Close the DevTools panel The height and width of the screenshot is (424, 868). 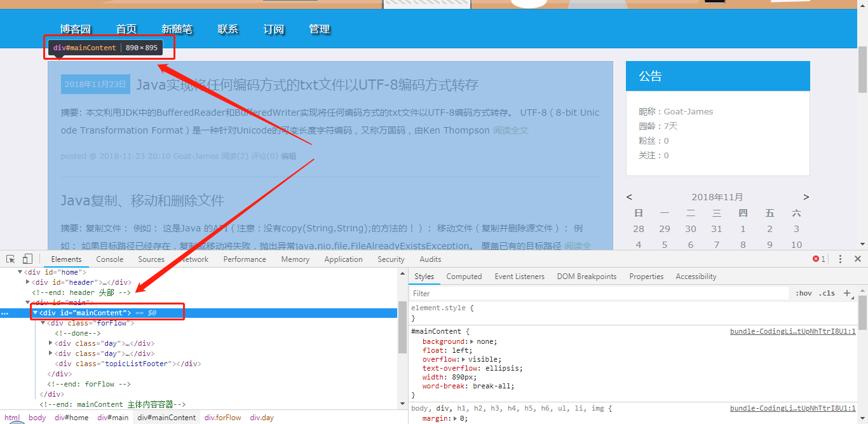coord(858,259)
